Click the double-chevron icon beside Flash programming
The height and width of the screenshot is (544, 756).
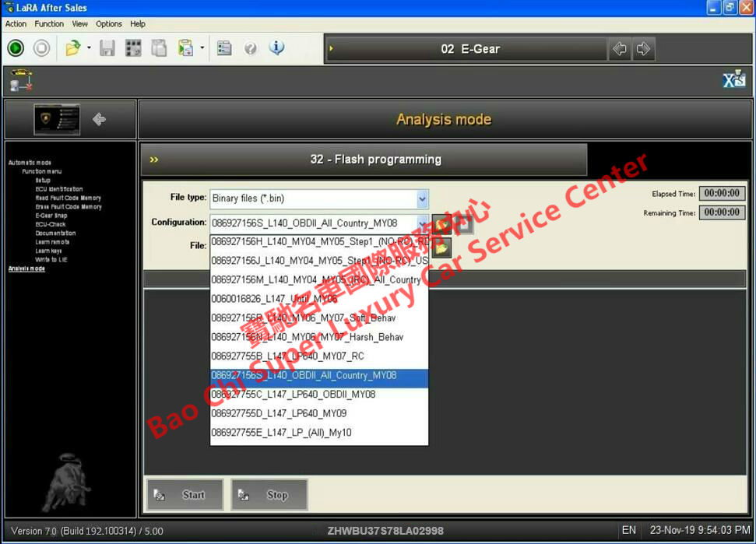[x=154, y=160]
